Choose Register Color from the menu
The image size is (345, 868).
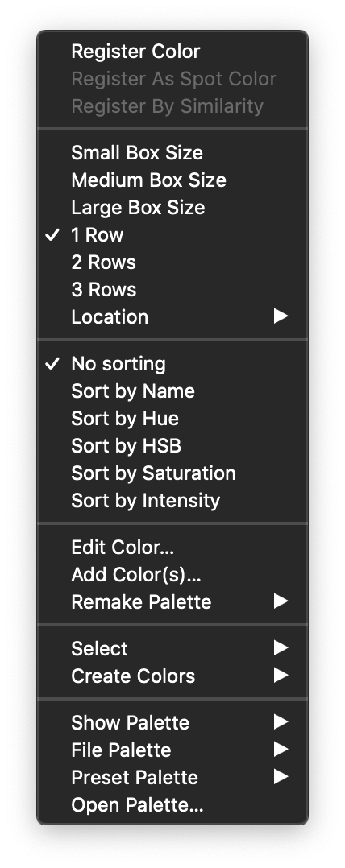(x=172, y=52)
